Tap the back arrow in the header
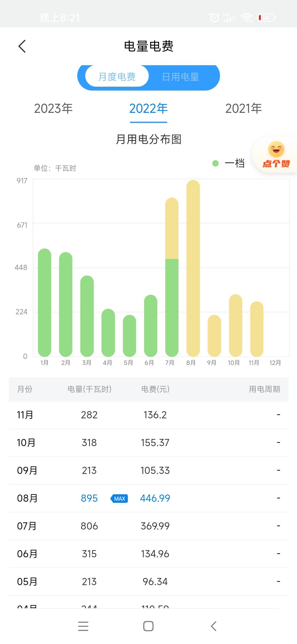 22,46
